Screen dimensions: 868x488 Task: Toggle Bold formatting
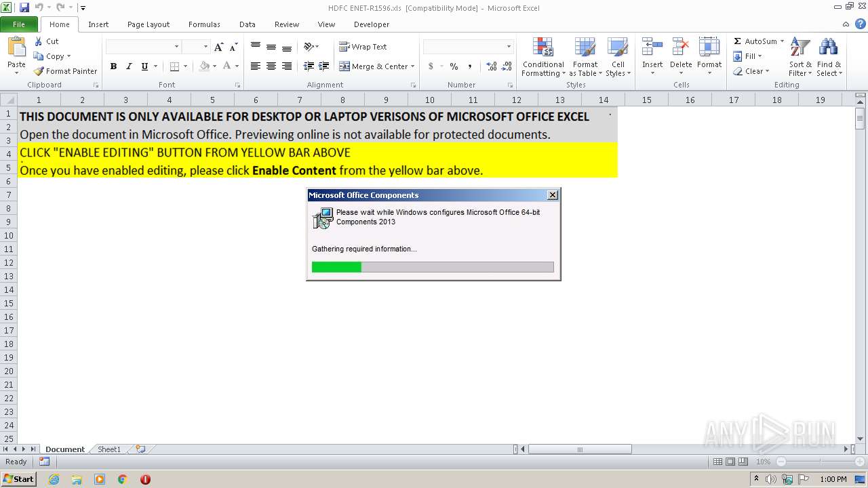pyautogui.click(x=113, y=66)
